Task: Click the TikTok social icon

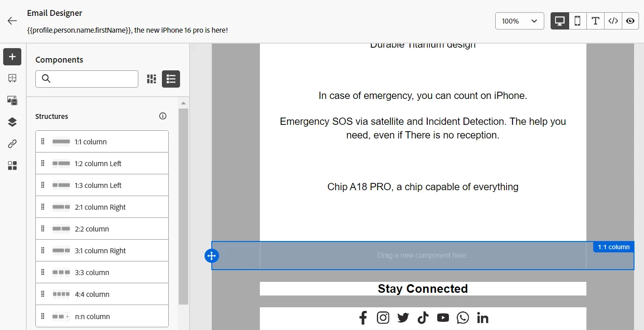Action: [423, 318]
